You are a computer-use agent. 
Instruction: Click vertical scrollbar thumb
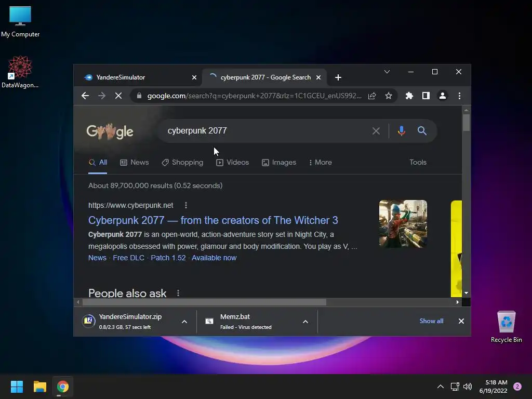point(466,123)
